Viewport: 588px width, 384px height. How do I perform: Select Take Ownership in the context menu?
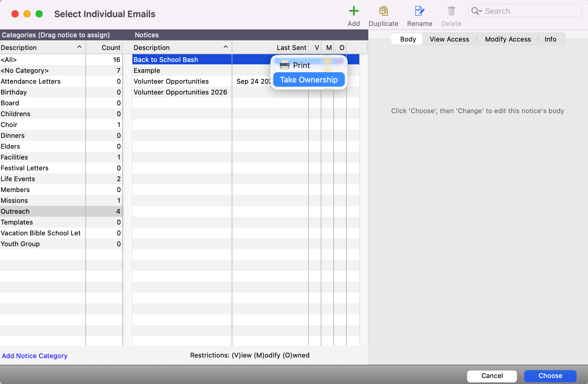click(309, 80)
